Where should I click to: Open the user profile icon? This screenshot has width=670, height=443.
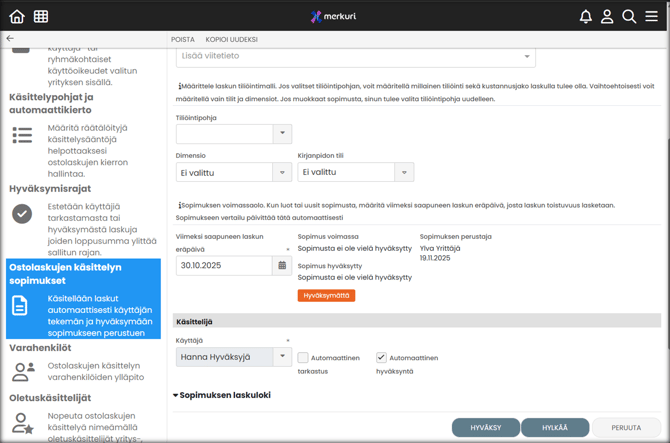click(x=607, y=16)
